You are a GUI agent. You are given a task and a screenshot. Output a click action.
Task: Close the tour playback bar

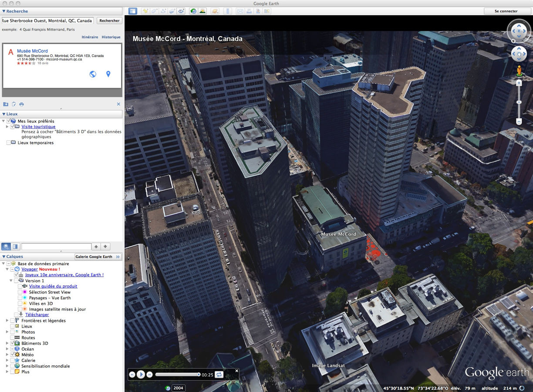pyautogui.click(x=237, y=371)
